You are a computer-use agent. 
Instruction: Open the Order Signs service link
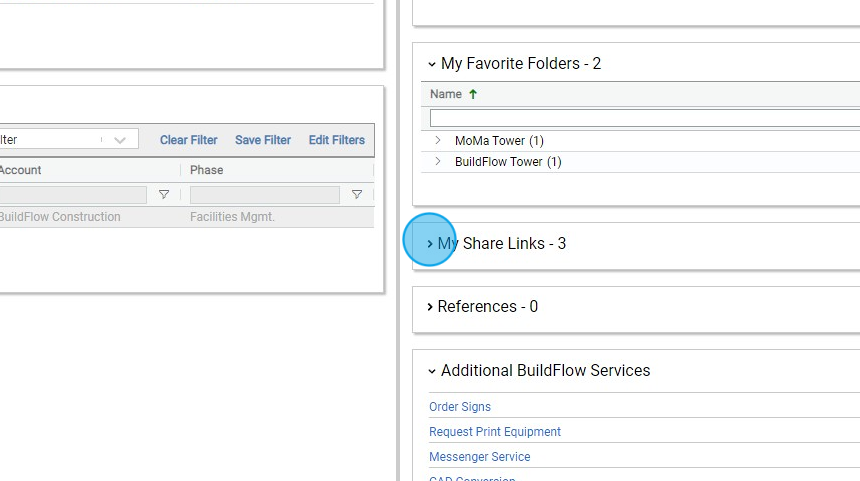460,407
